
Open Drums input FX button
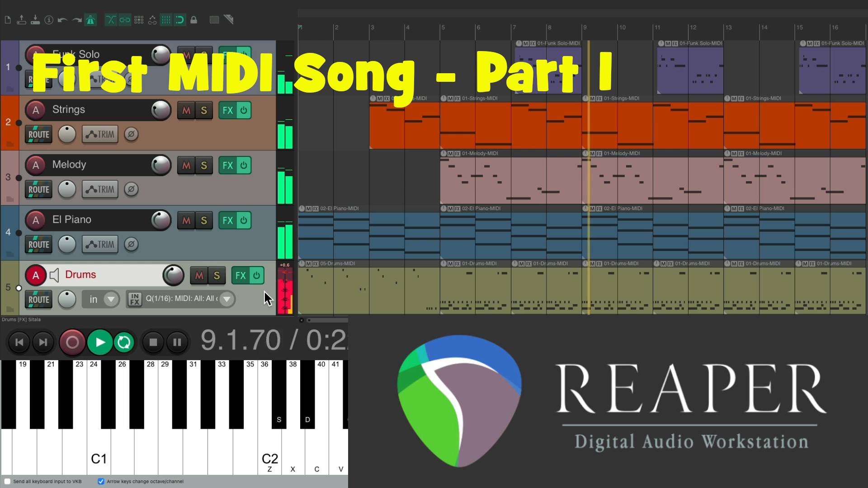pyautogui.click(x=135, y=299)
